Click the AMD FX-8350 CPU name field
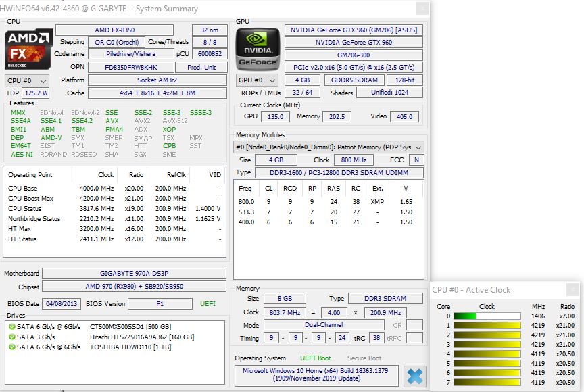584x392 pixels. [x=115, y=30]
